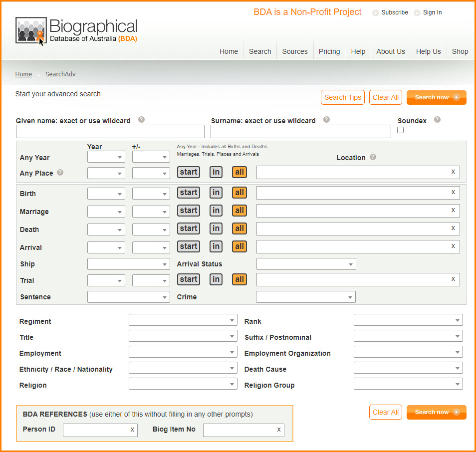Image resolution: width=476 pixels, height=452 pixels.
Task: Open the Ethnicity / Race / Nationality dropdown
Action: coord(183,368)
